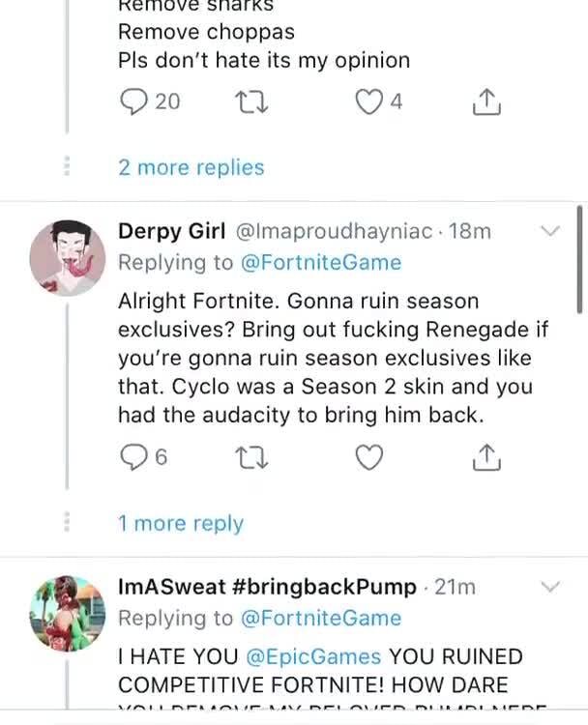This screenshot has height=725, width=588.
Task: Tap @FortniteGame link in Derpy Girl's reply
Action: pos(320,262)
